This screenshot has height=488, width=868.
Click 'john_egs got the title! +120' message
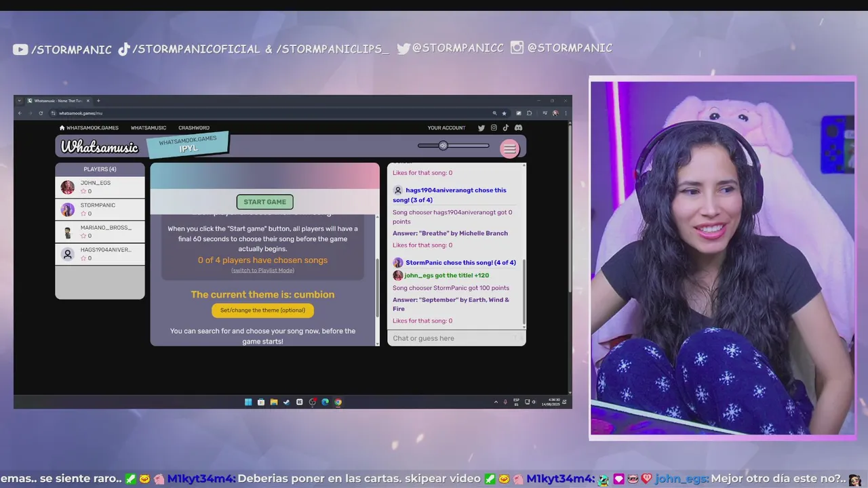pyautogui.click(x=446, y=275)
